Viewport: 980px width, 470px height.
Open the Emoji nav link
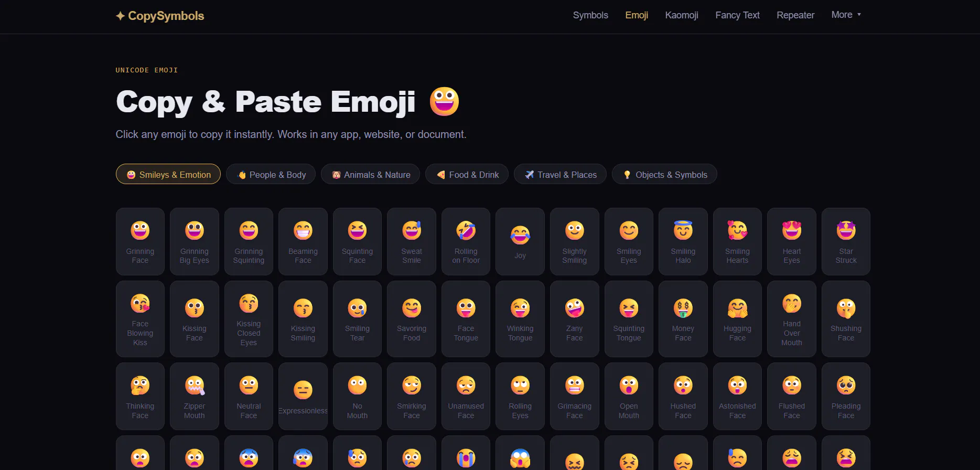637,15
